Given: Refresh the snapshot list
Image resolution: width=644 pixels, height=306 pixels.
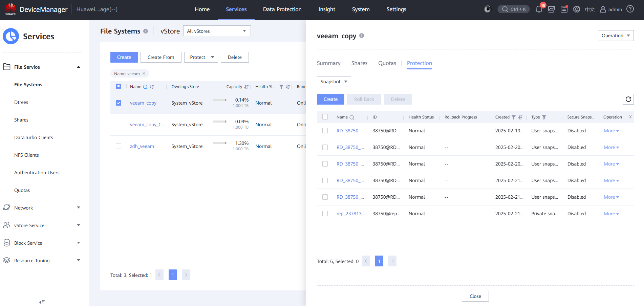Looking at the screenshot, I should point(628,99).
